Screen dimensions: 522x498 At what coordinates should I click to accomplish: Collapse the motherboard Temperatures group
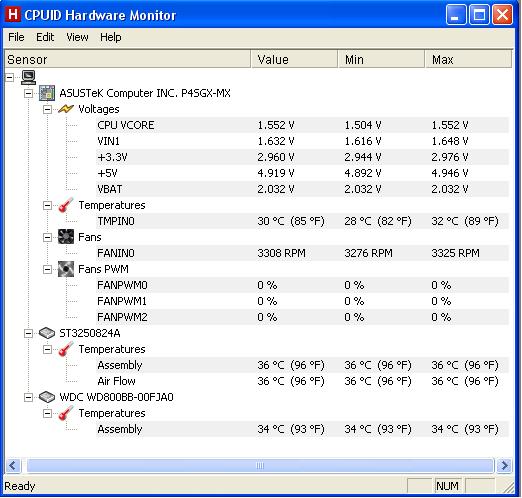[47, 205]
